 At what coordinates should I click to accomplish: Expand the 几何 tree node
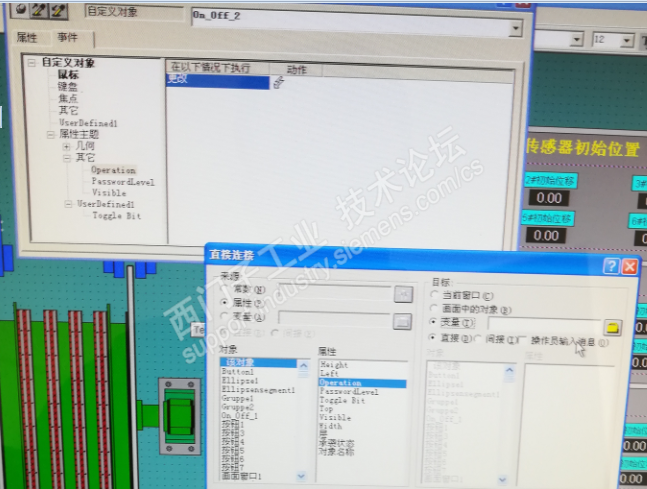pos(66,146)
